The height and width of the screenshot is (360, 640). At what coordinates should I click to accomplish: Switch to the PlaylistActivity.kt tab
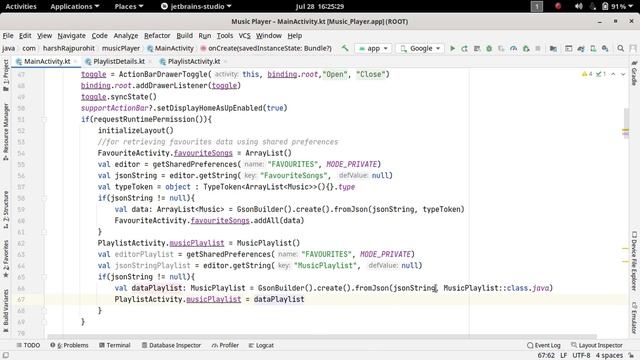[194, 61]
